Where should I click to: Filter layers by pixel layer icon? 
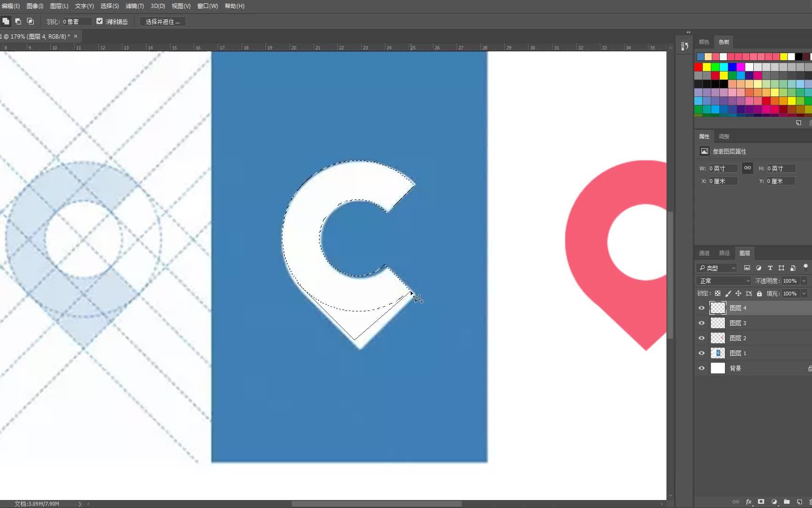pos(747,268)
